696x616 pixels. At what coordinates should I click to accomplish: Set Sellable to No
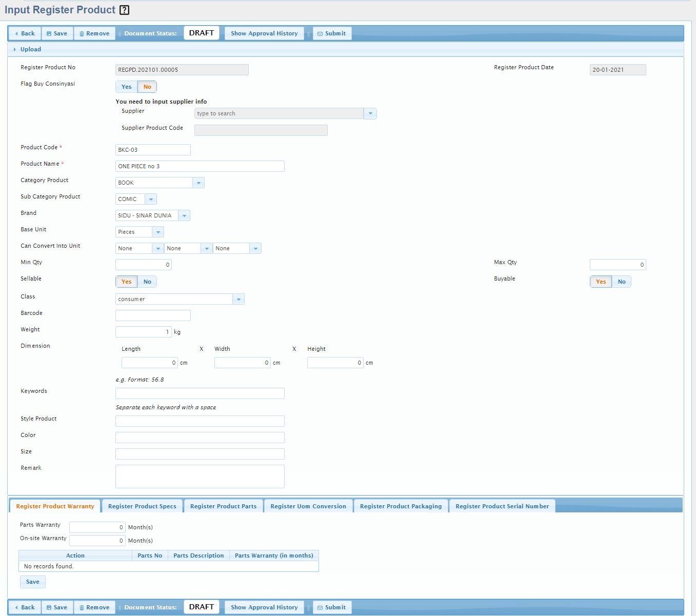[x=147, y=282]
